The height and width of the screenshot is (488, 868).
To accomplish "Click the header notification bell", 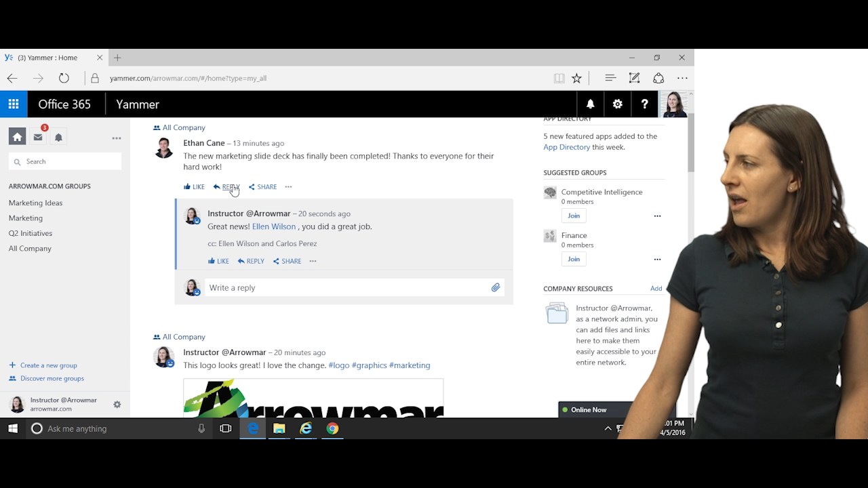I will point(590,104).
